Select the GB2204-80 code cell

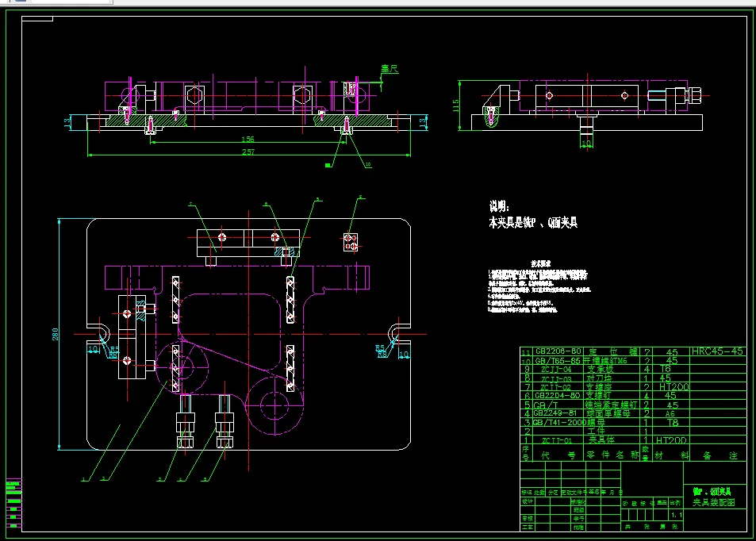[x=557, y=396]
